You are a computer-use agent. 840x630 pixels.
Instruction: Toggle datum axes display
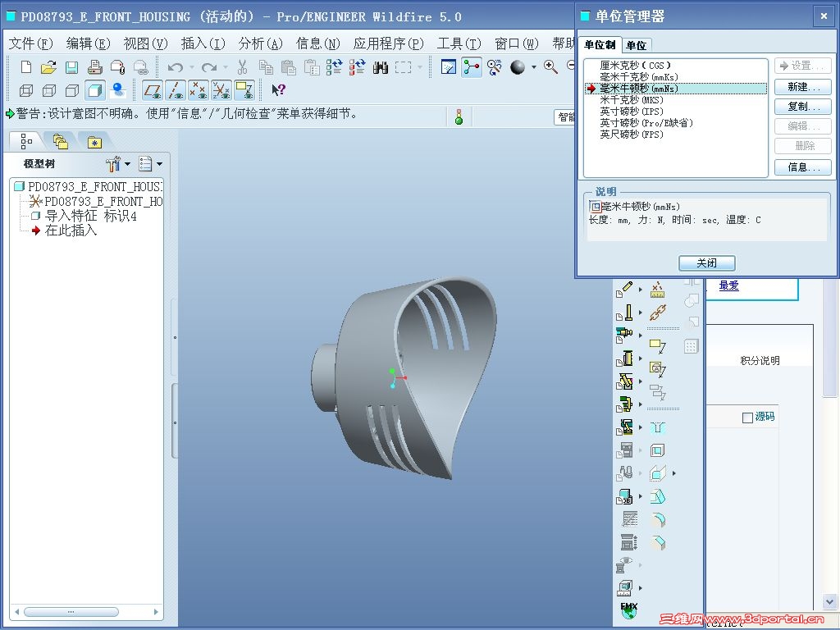pyautogui.click(x=176, y=90)
